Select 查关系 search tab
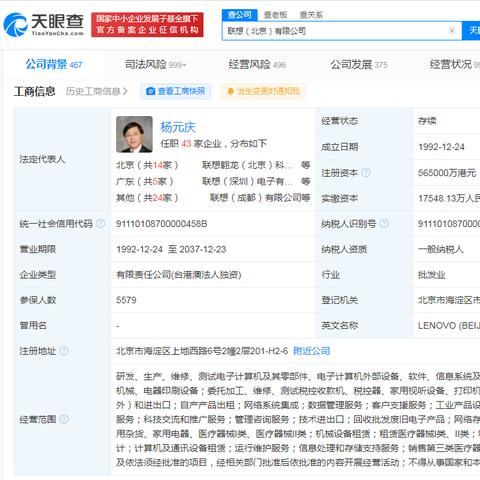Screen dimensions: 480x480 coord(311,15)
